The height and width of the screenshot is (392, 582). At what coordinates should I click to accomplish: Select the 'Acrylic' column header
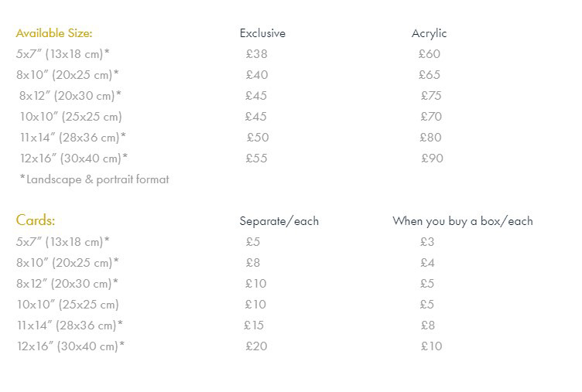[429, 33]
